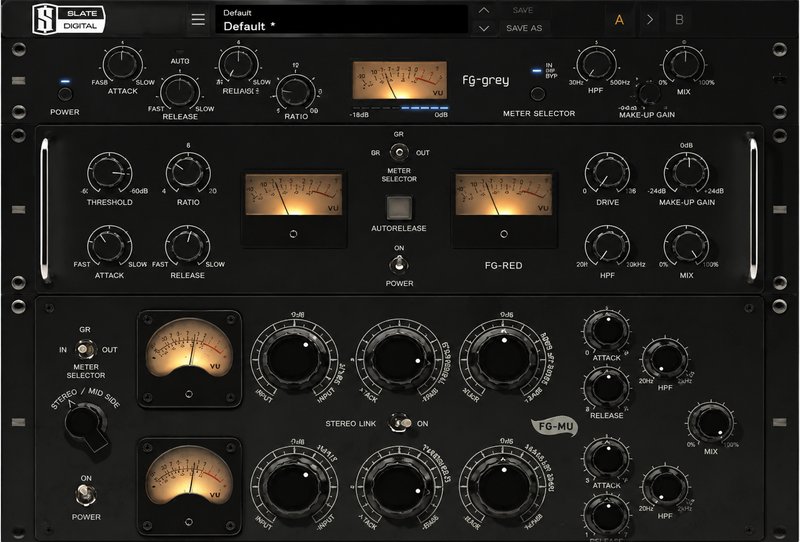Screen dimensions: 800x542
Task: Click the FG-MU top channel INPUT knob
Action: (294, 359)
